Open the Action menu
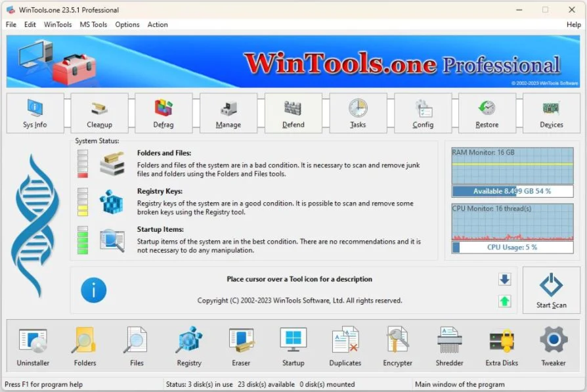Screen dimensions: 587x392 click(x=158, y=24)
